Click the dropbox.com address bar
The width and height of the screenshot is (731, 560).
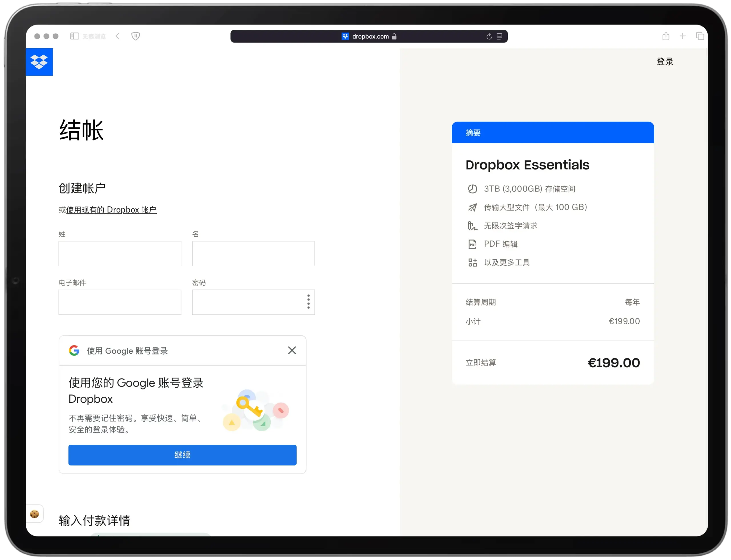369,36
